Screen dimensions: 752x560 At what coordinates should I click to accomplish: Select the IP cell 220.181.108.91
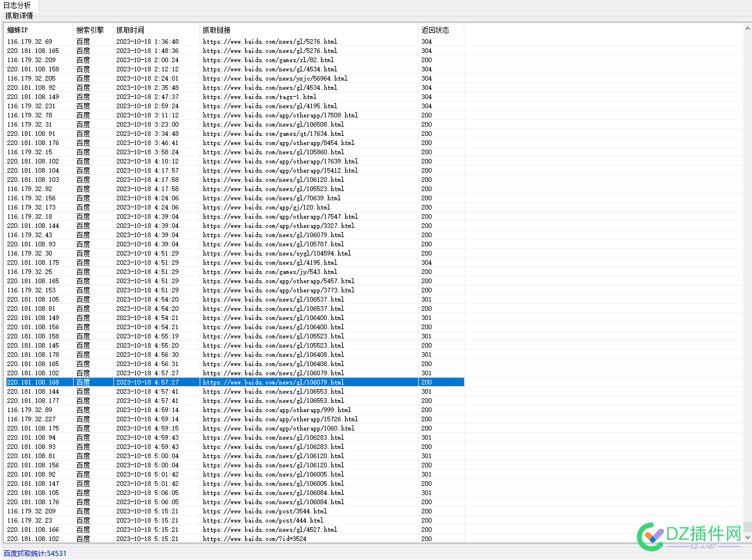click(x=31, y=134)
